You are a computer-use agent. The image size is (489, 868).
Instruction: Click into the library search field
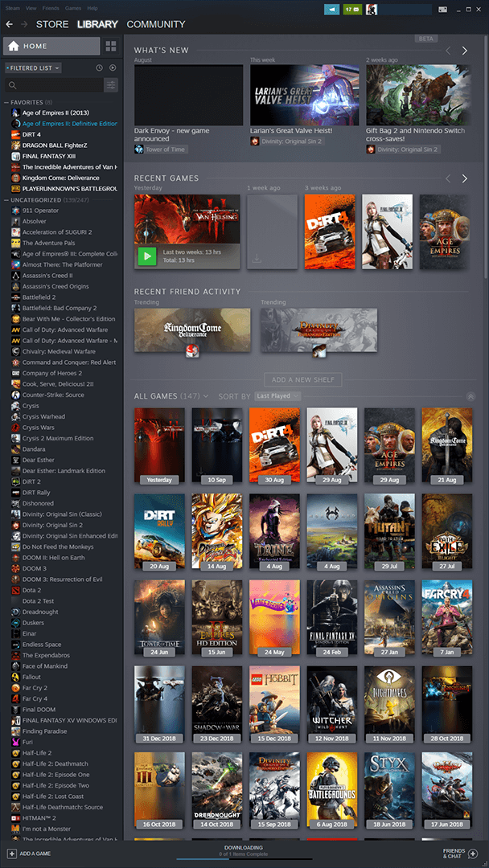54,85
